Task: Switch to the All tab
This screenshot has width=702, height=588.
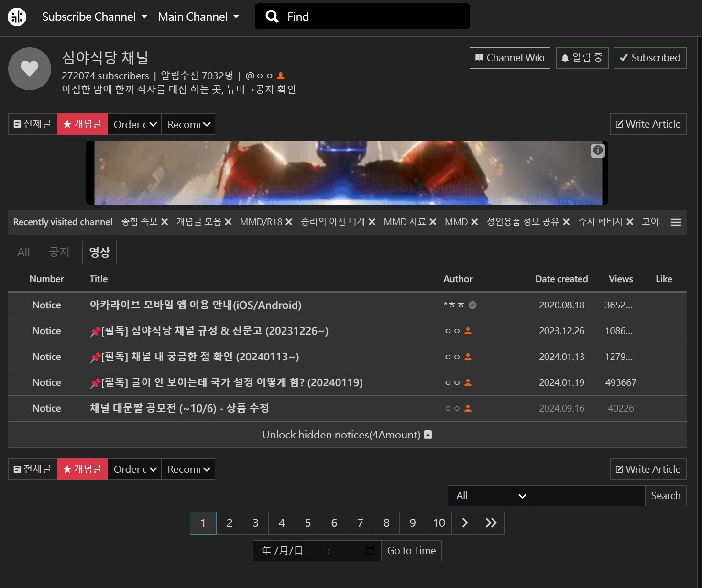Action: click(x=23, y=252)
